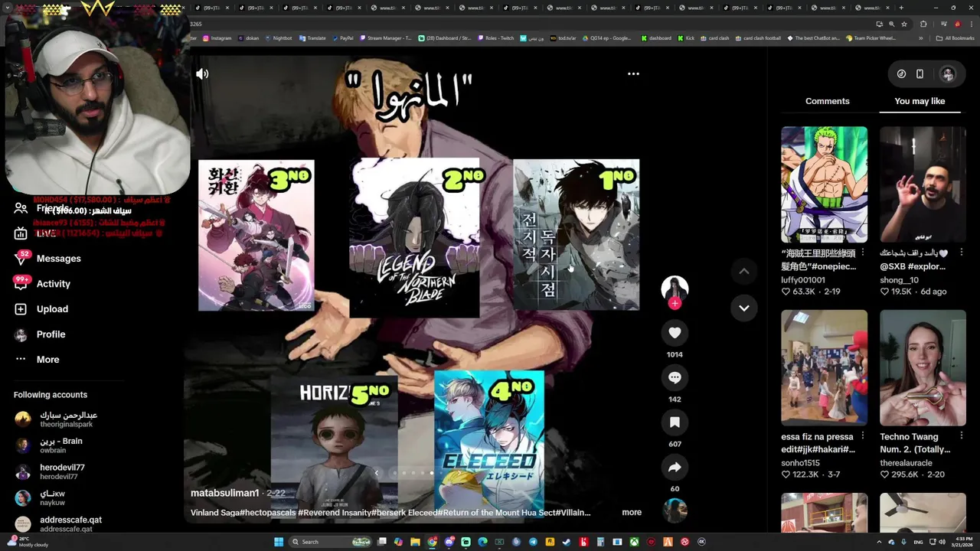Image resolution: width=980 pixels, height=551 pixels.
Task: Click the coins icon beside the phone icon
Action: pos(901,74)
